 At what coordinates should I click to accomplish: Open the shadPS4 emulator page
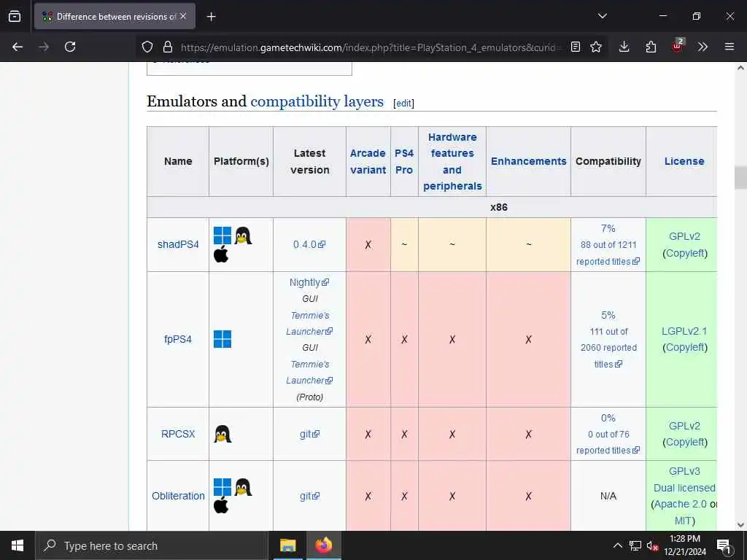coord(178,244)
